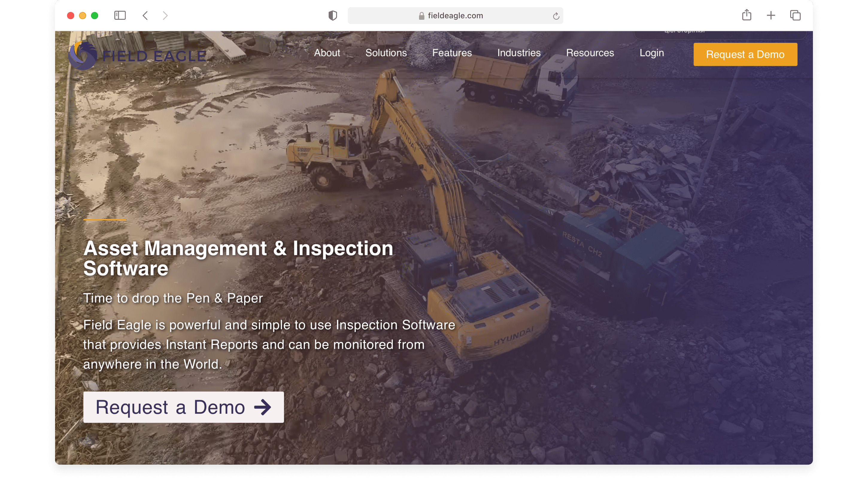Viewport: 868px width, 500px height.
Task: Show the tab overview icon
Action: (795, 16)
